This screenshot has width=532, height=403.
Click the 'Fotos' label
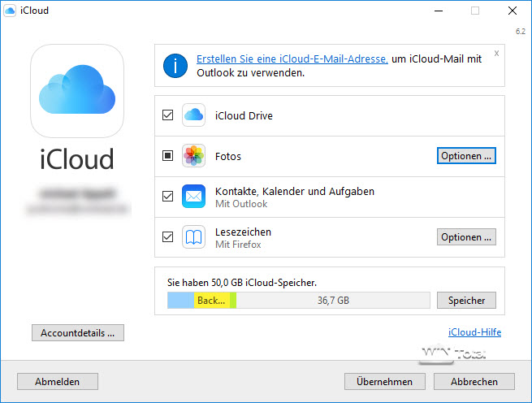(x=228, y=157)
